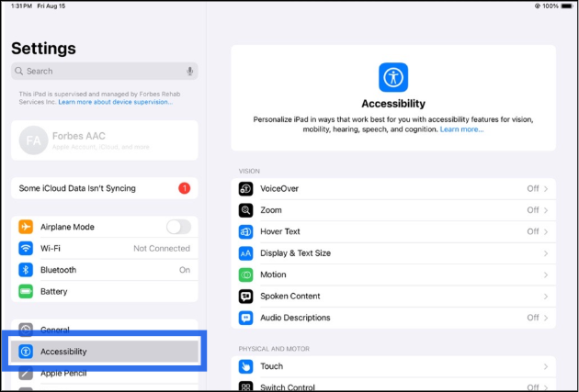
Task: Select Accessibility in the sidebar
Action: click(x=105, y=352)
